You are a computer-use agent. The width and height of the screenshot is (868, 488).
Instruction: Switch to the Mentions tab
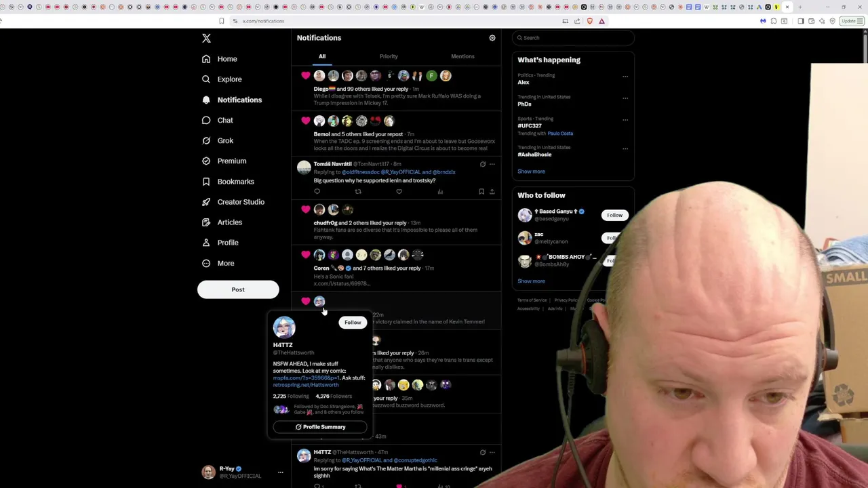(x=462, y=56)
